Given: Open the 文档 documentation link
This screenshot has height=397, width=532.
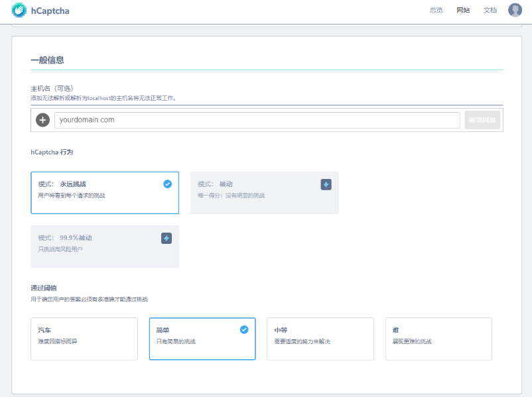Looking at the screenshot, I should click(x=490, y=11).
